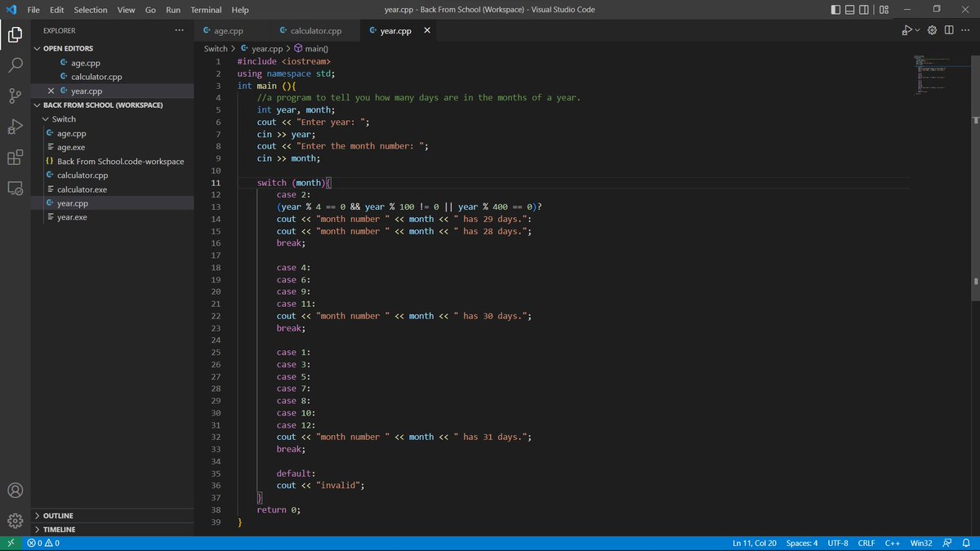Open the Accounts menu icon
The image size is (980, 551).
[15, 491]
